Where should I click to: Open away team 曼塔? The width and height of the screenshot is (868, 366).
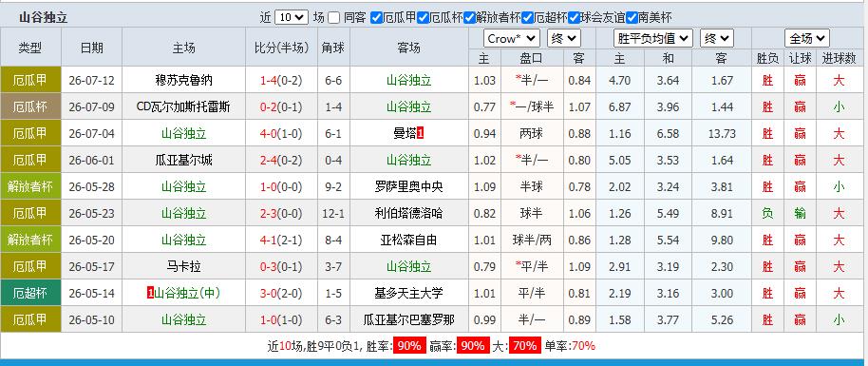click(x=405, y=133)
